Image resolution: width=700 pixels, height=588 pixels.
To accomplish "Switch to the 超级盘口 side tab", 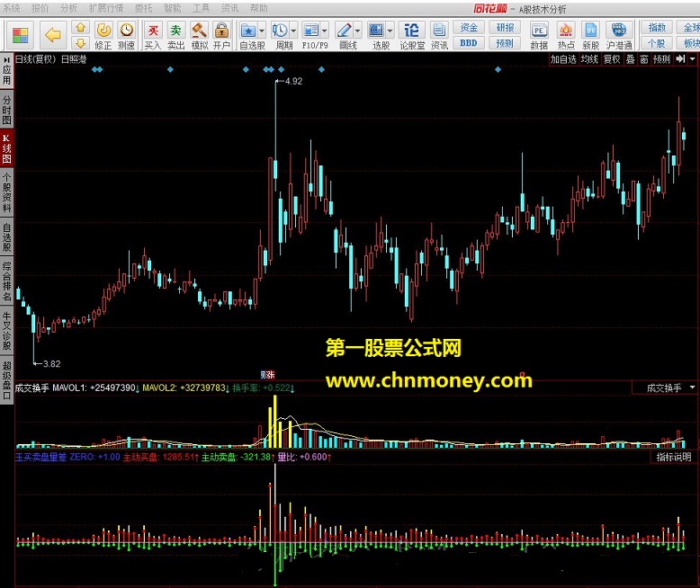I will tap(6, 379).
